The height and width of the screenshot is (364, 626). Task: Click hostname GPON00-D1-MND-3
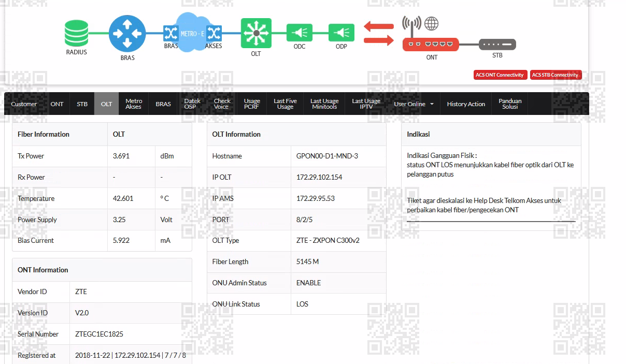tap(327, 156)
